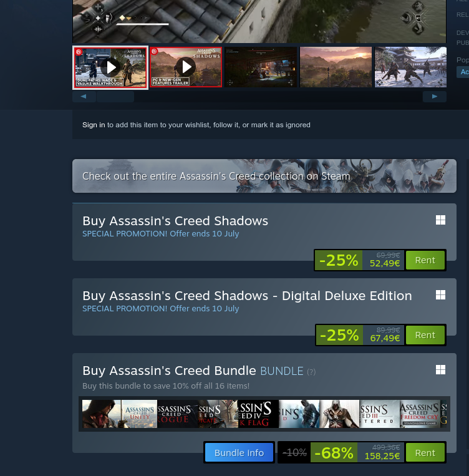Select the snowy combat screenshot thumbnail
Image resolution: width=469 pixels, height=476 pixels.
click(410, 67)
